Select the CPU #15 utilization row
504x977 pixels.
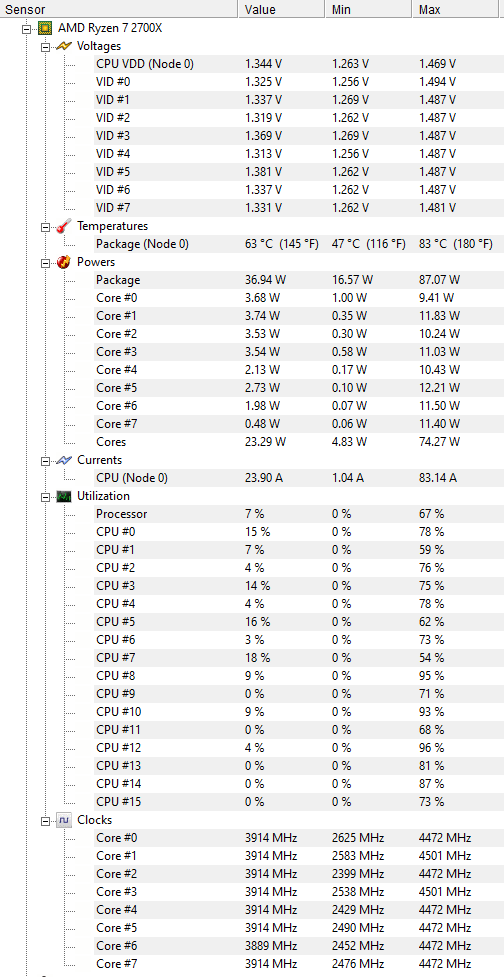[x=284, y=801]
